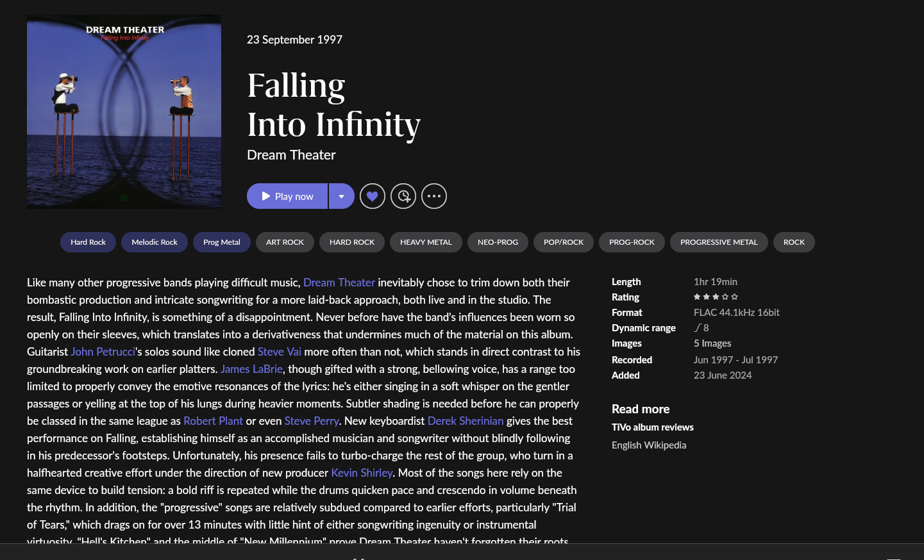Click the clock-plus listen later icon
The width and height of the screenshot is (924, 560).
(x=403, y=196)
